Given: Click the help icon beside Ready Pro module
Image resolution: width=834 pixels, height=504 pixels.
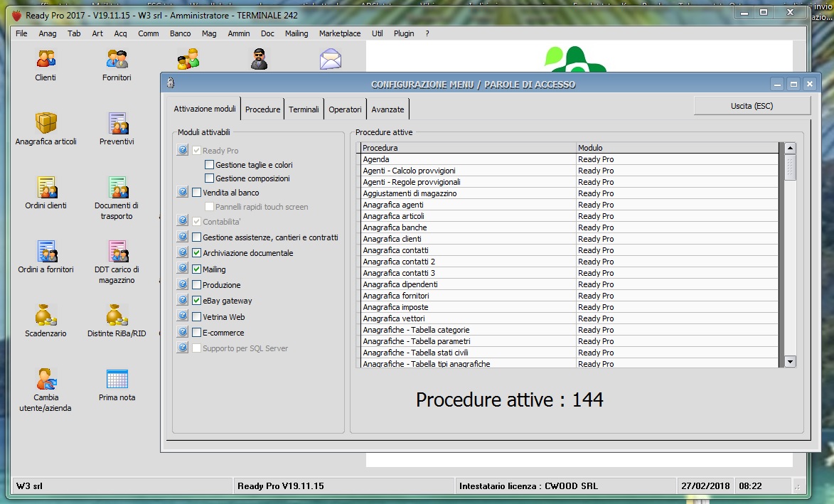Looking at the screenshot, I should 183,150.
